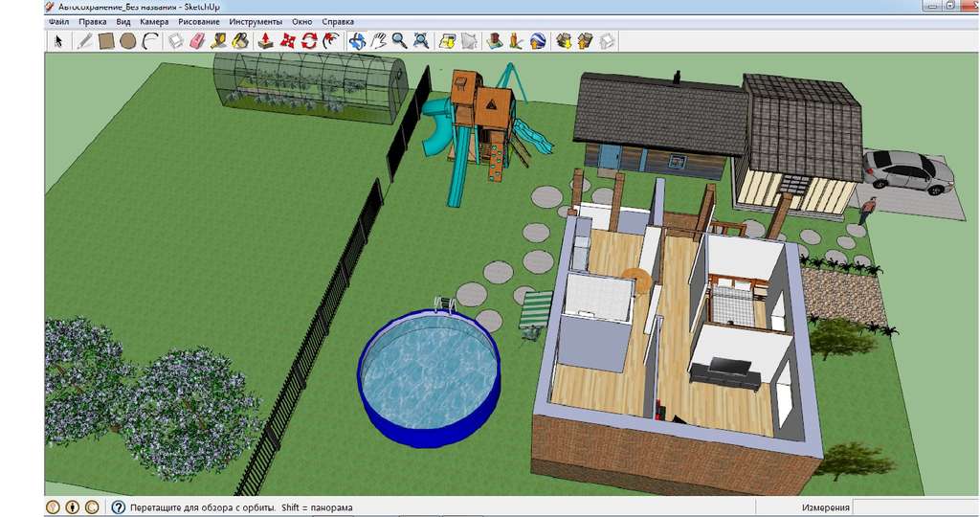980x517 pixels.
Task: Activate the Circle drawing tool
Action: point(127,40)
